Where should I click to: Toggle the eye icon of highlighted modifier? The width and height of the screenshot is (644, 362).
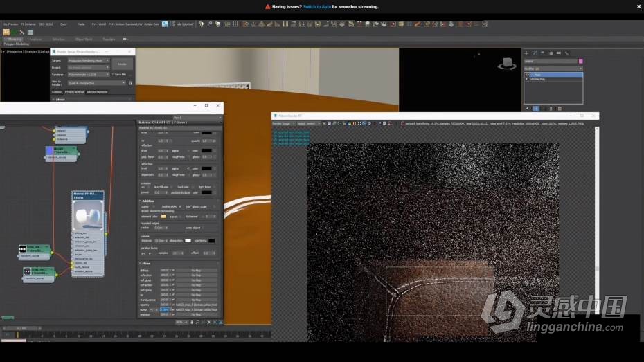[528, 75]
